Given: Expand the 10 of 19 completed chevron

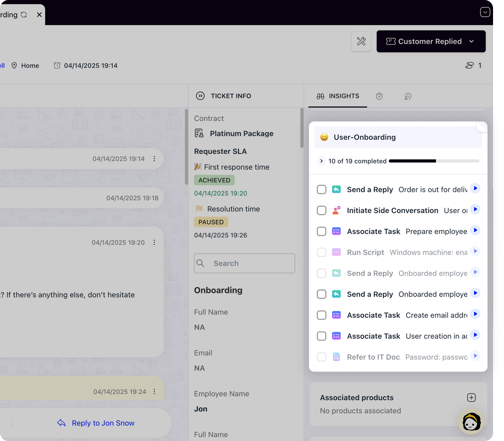Looking at the screenshot, I should tap(321, 161).
